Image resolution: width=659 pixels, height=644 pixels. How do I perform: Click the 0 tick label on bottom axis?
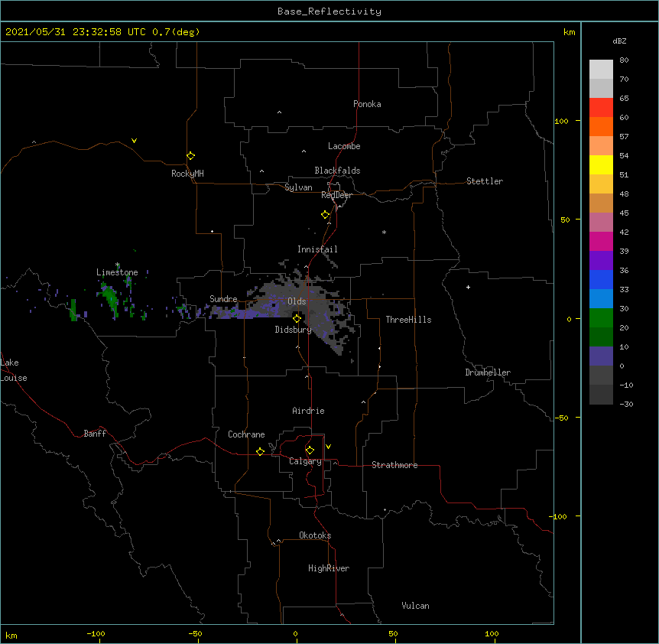(295, 633)
